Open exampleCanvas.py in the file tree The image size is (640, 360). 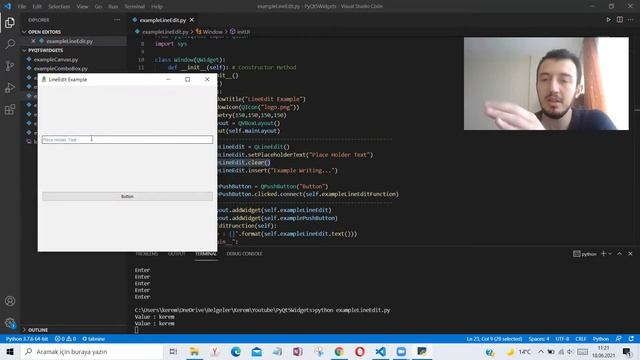click(x=56, y=60)
